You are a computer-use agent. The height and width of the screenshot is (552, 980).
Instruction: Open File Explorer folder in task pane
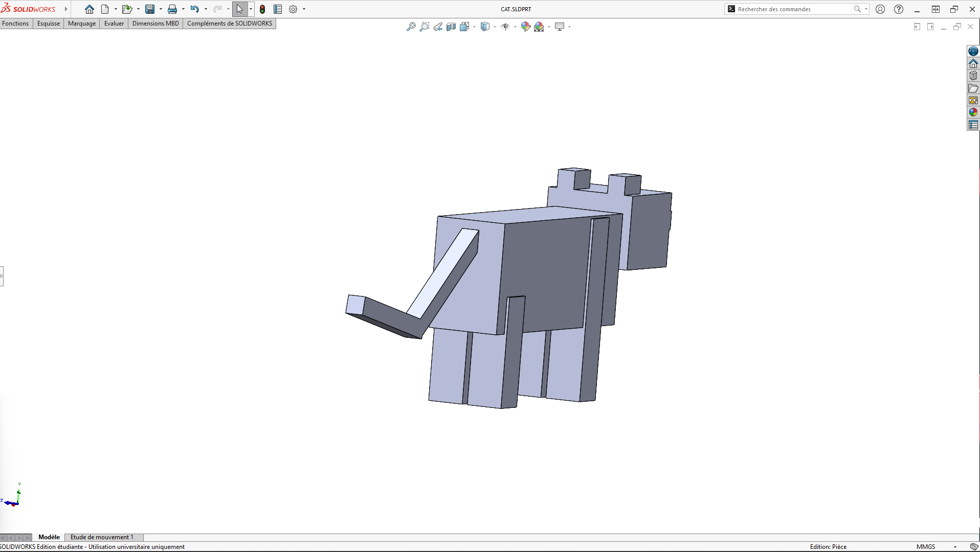973,88
